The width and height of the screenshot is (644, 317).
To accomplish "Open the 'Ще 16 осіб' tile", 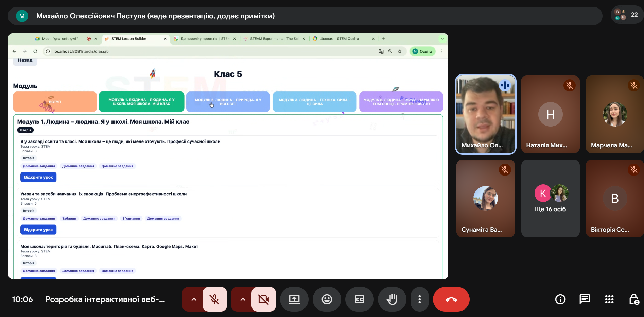I will pos(550,199).
